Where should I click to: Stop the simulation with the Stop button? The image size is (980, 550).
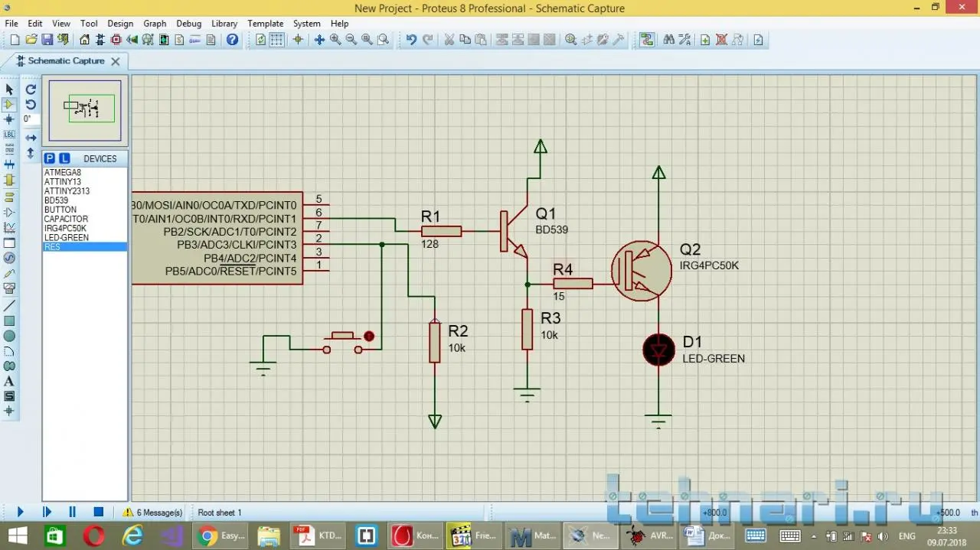98,512
